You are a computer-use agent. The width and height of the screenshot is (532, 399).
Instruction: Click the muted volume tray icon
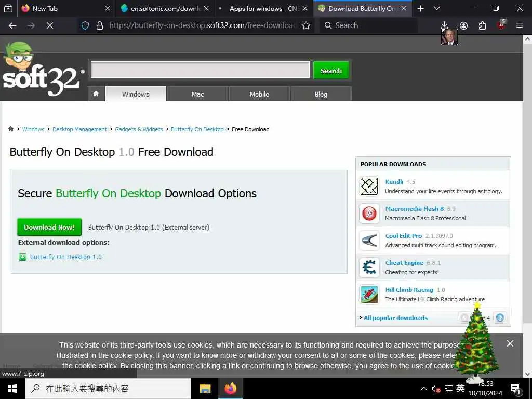tap(436, 389)
